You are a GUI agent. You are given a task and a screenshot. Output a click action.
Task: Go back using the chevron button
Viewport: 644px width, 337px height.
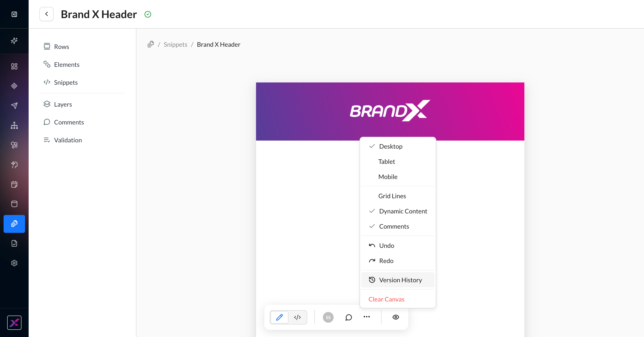point(47,14)
